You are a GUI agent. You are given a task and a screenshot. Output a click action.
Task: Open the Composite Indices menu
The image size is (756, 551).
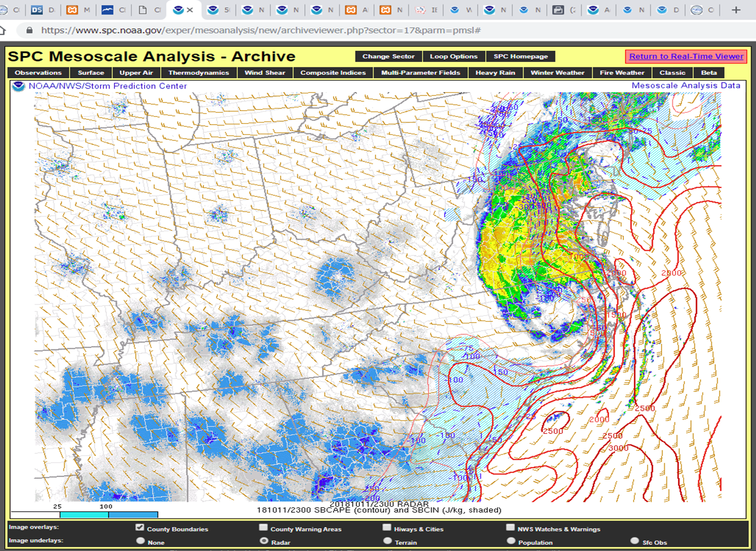(x=333, y=73)
